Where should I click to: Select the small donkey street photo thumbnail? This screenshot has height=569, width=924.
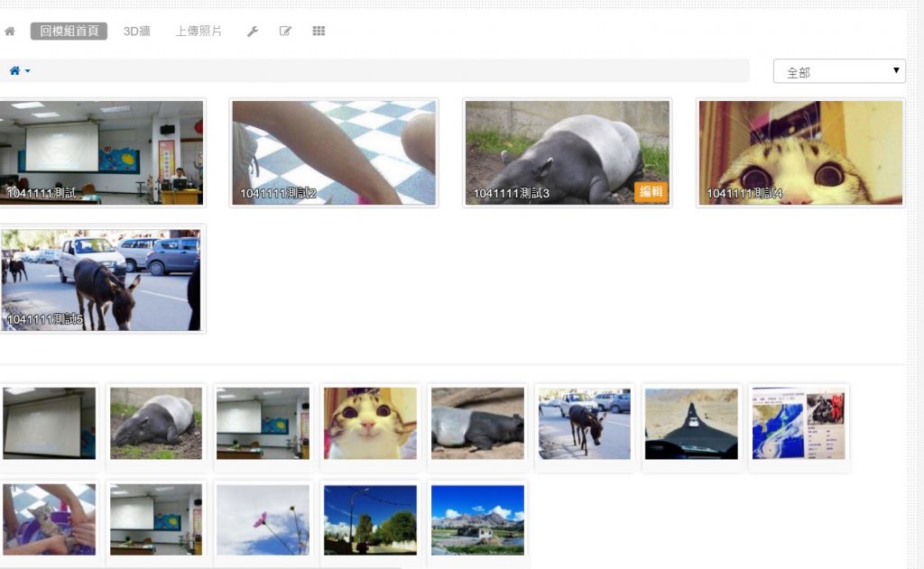[x=585, y=425]
